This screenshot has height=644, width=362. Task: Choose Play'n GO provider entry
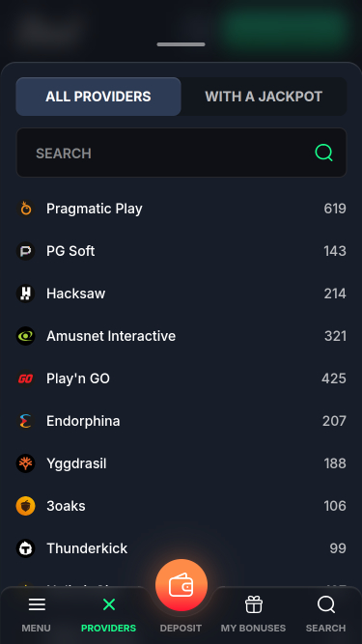point(181,378)
